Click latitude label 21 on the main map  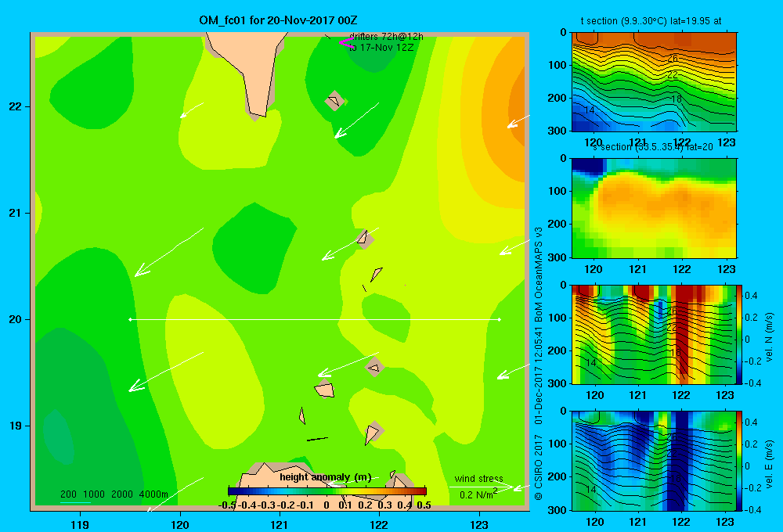tap(16, 213)
